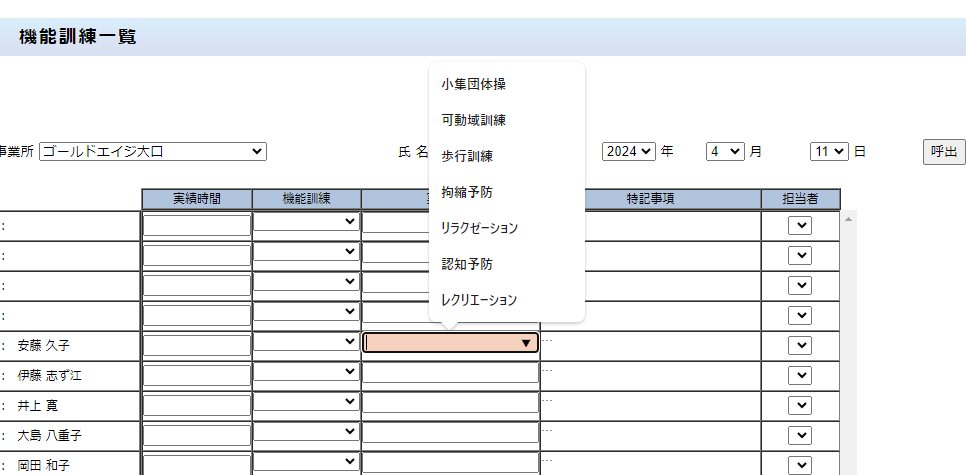Choose リラクゼーション from the list
This screenshot has height=475, width=966.
coord(479,228)
